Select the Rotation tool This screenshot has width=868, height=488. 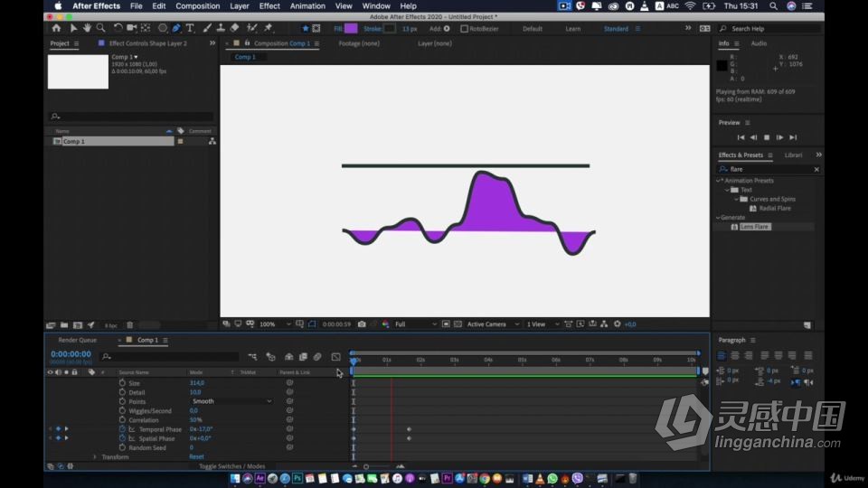(118, 28)
